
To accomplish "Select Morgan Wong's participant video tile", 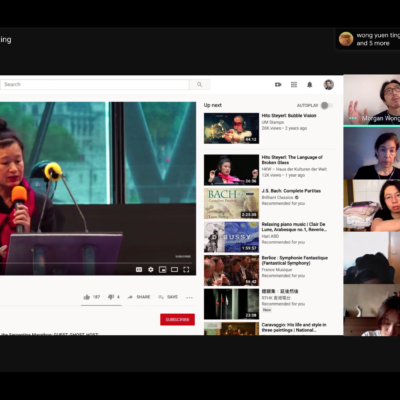I will [x=372, y=100].
